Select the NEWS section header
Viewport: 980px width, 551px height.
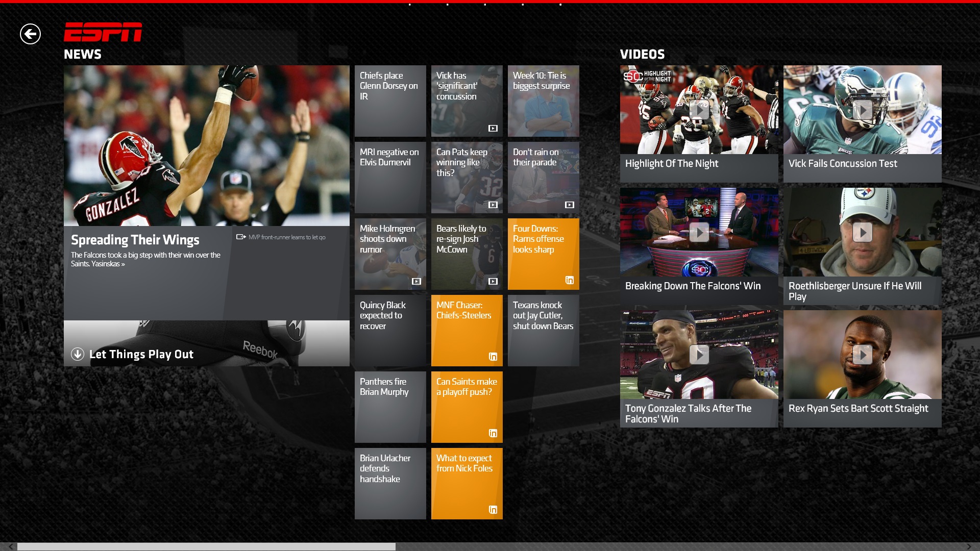(83, 54)
